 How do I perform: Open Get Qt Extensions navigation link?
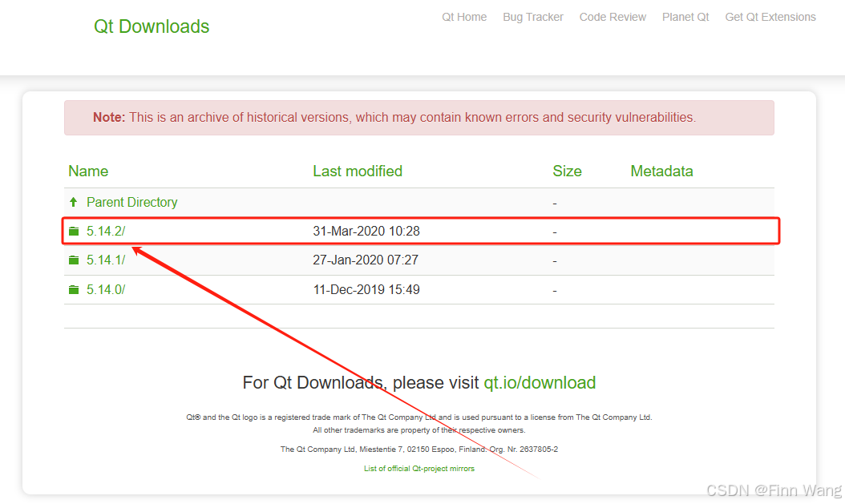(770, 18)
